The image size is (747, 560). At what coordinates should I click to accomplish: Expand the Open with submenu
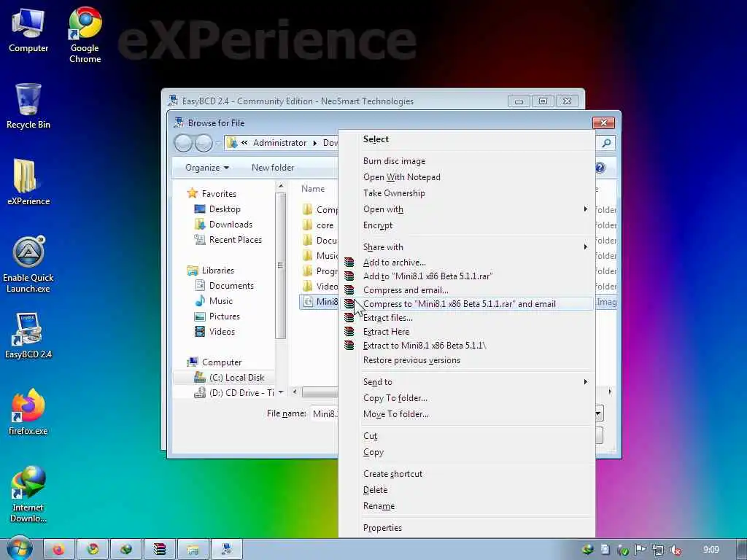pos(467,209)
